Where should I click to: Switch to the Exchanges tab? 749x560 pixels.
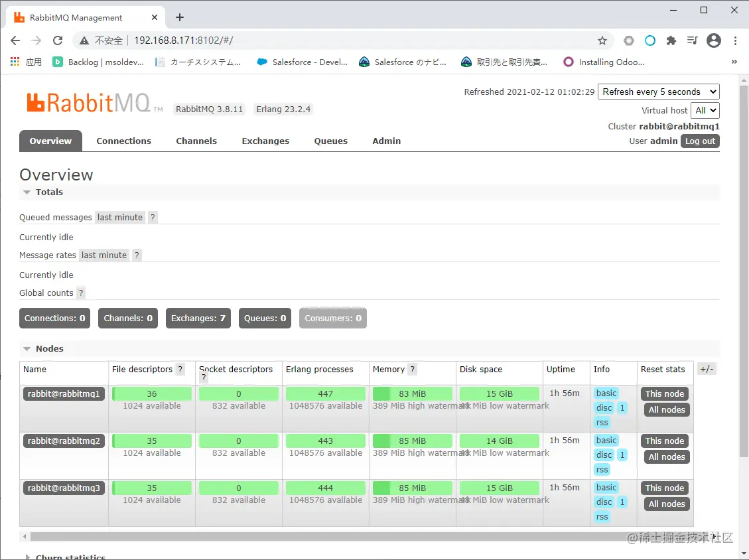pos(265,141)
